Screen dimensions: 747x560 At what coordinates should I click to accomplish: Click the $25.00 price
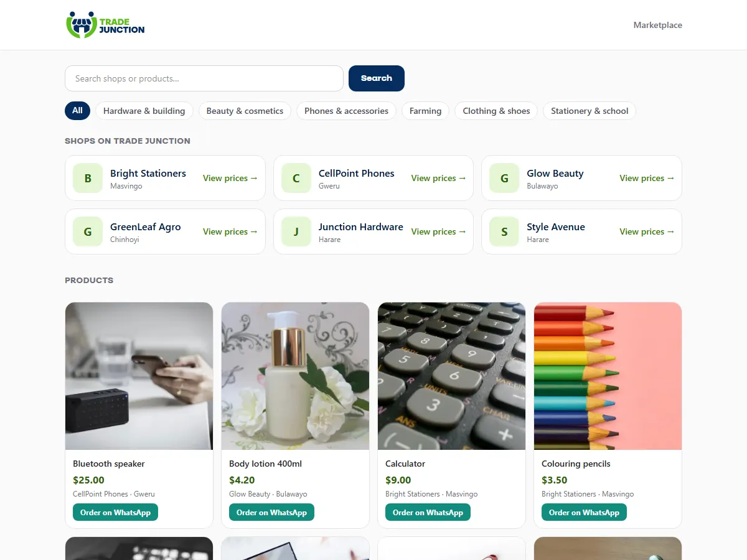pos(88,480)
